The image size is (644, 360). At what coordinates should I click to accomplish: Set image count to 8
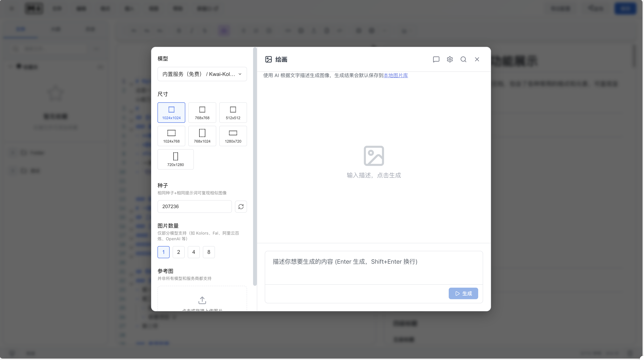[x=208, y=252]
